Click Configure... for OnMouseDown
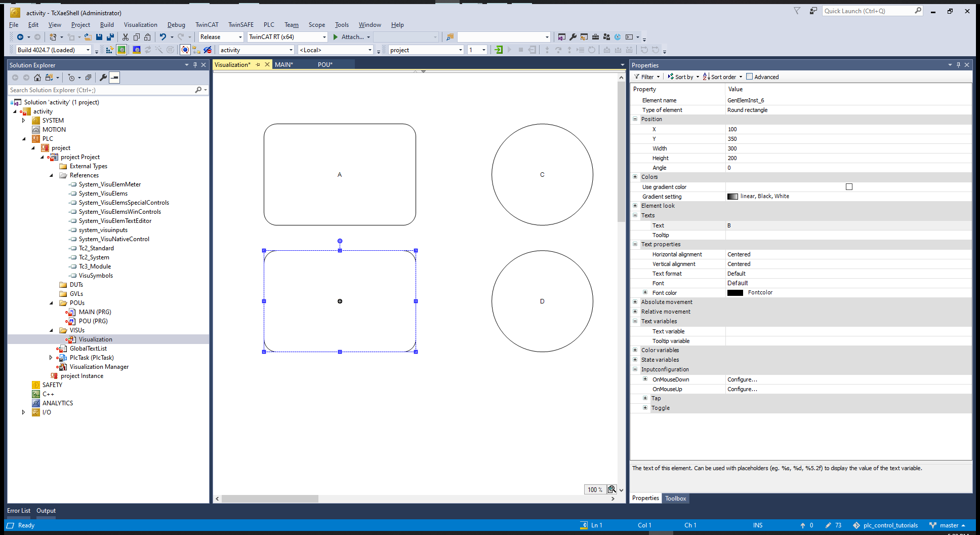Image resolution: width=980 pixels, height=535 pixels. [x=742, y=379]
